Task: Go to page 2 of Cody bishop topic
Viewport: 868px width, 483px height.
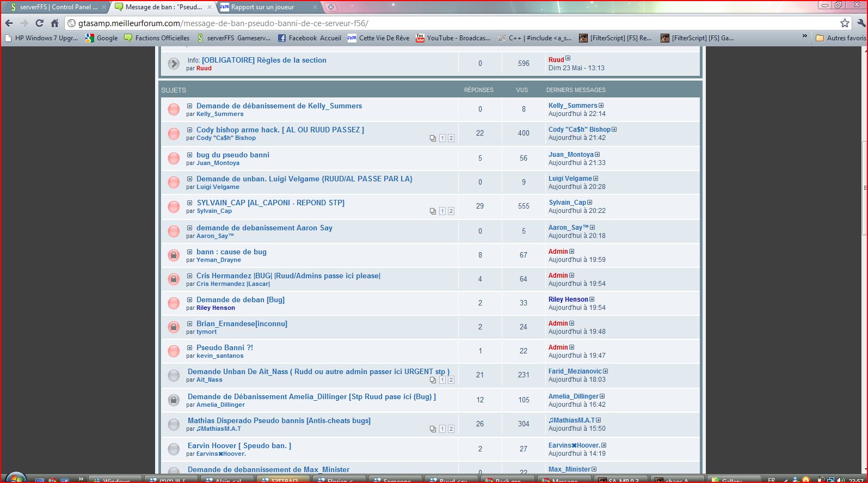Action: click(x=451, y=138)
